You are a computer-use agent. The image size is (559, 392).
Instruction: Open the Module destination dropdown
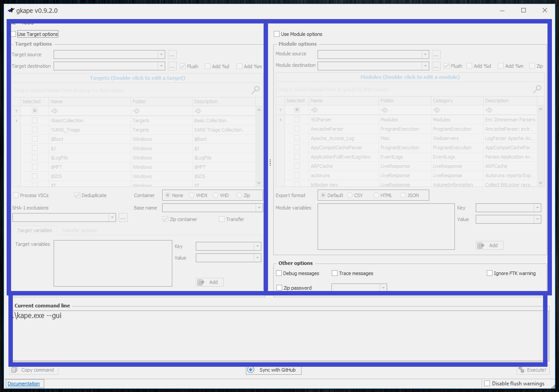[425, 66]
